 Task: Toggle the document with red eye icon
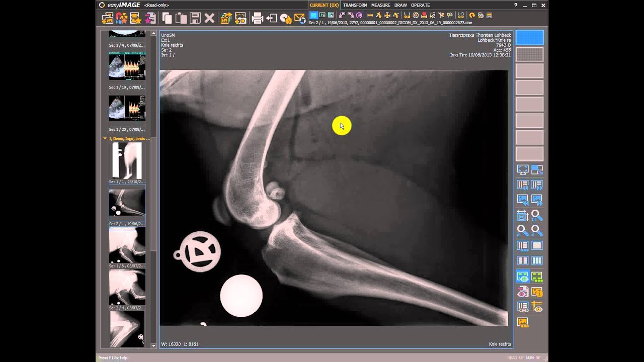pyautogui.click(x=523, y=292)
